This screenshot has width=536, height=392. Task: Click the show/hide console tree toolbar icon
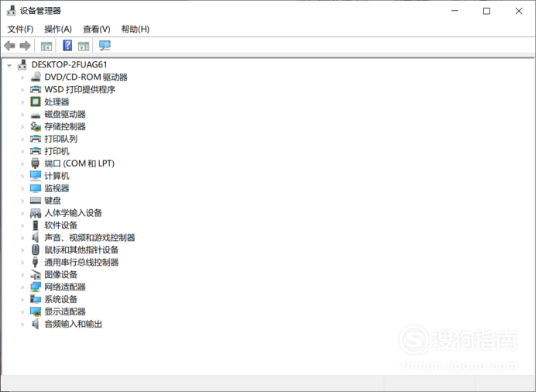point(46,46)
